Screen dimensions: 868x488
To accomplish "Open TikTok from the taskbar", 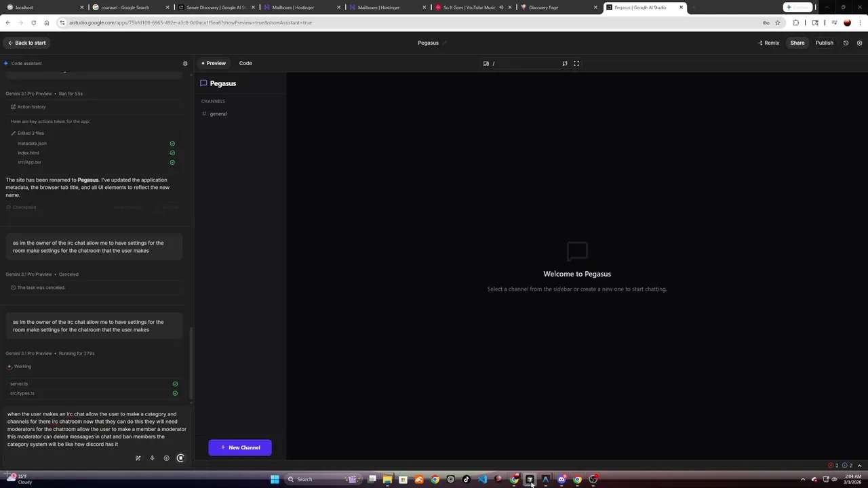I will 467,479.
